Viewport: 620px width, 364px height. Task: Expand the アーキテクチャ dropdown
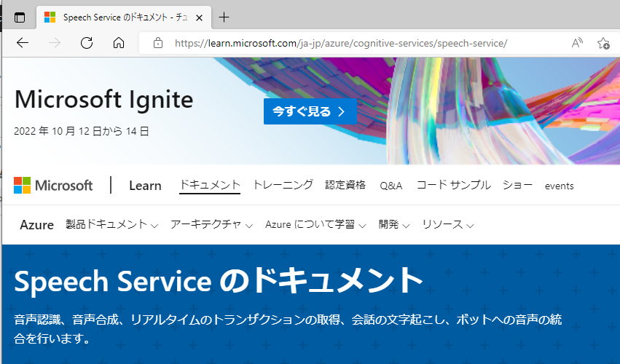pyautogui.click(x=211, y=224)
